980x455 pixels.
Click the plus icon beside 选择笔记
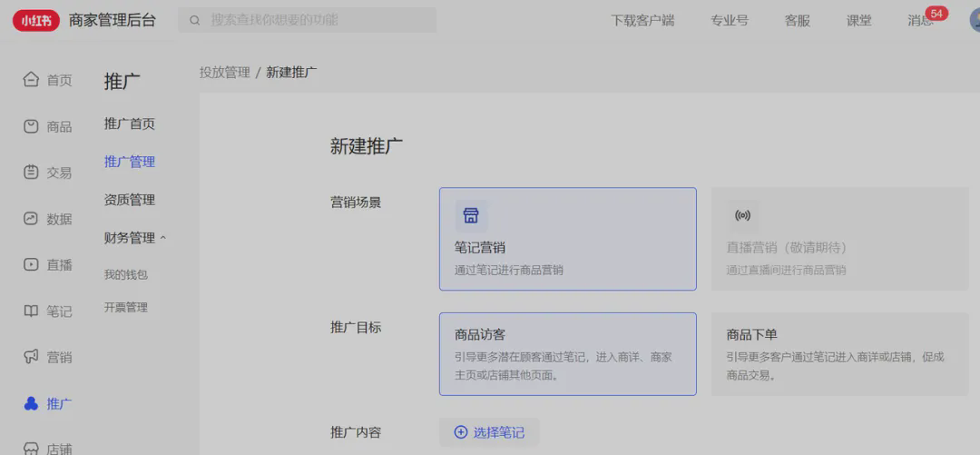[461, 432]
